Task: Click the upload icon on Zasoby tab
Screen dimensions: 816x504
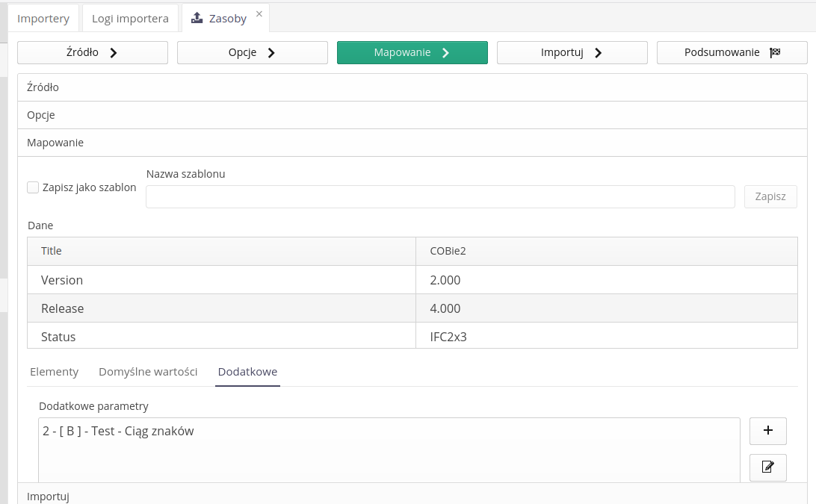Action: click(197, 18)
